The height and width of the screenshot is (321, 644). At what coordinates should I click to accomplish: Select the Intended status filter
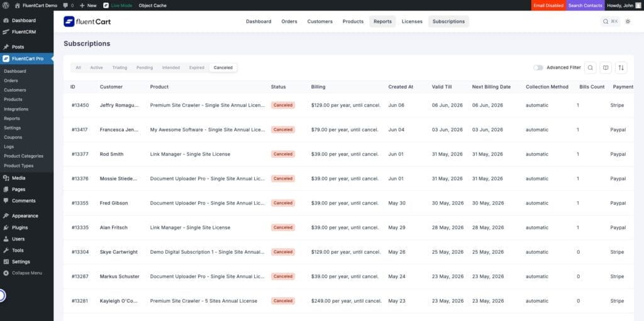(x=171, y=68)
